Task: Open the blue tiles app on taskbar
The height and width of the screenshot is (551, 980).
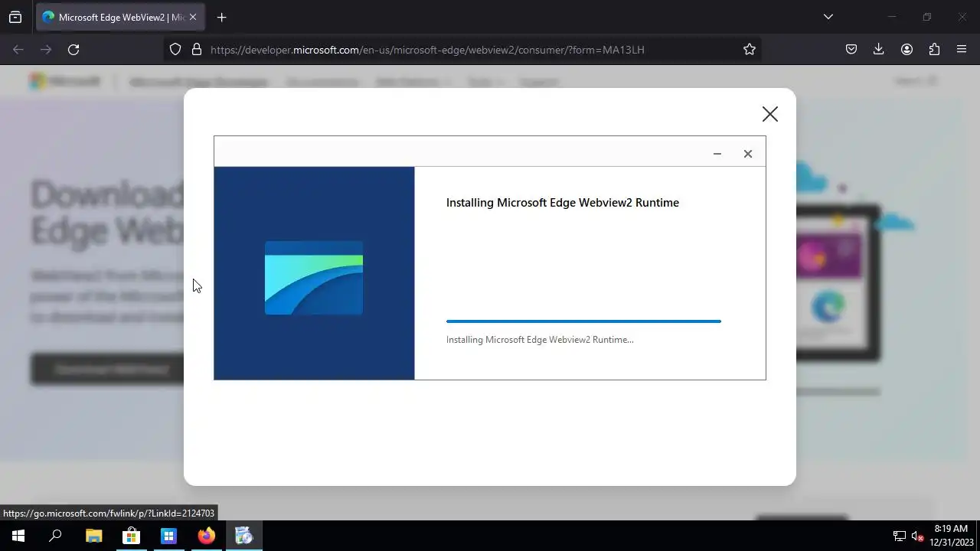Action: [168, 536]
